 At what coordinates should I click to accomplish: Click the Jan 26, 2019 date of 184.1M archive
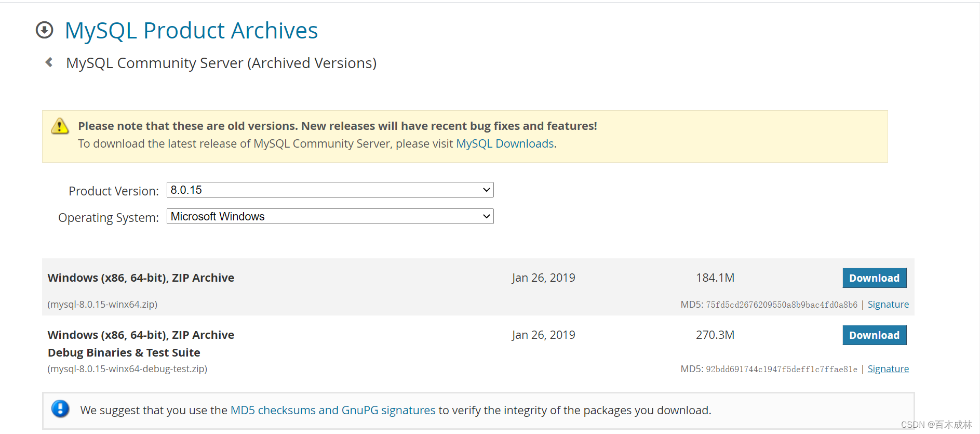tap(543, 278)
